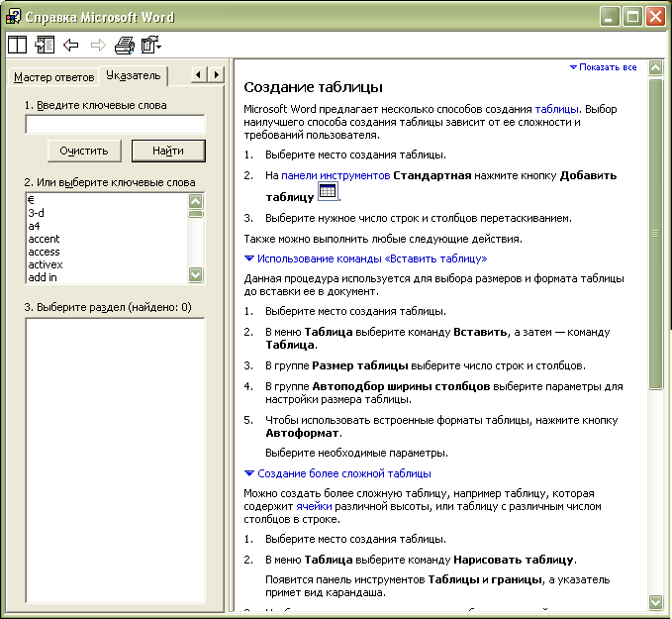Maximize the Справка Microsoft Word window
Image resolution: width=672 pixels, height=619 pixels.
tap(632, 17)
